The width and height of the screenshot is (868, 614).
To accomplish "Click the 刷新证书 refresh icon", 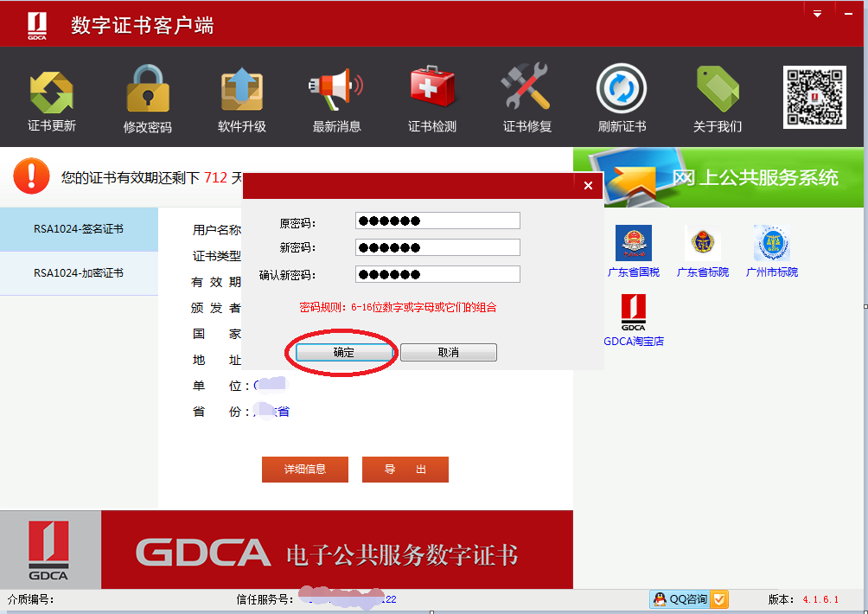I will point(622,98).
